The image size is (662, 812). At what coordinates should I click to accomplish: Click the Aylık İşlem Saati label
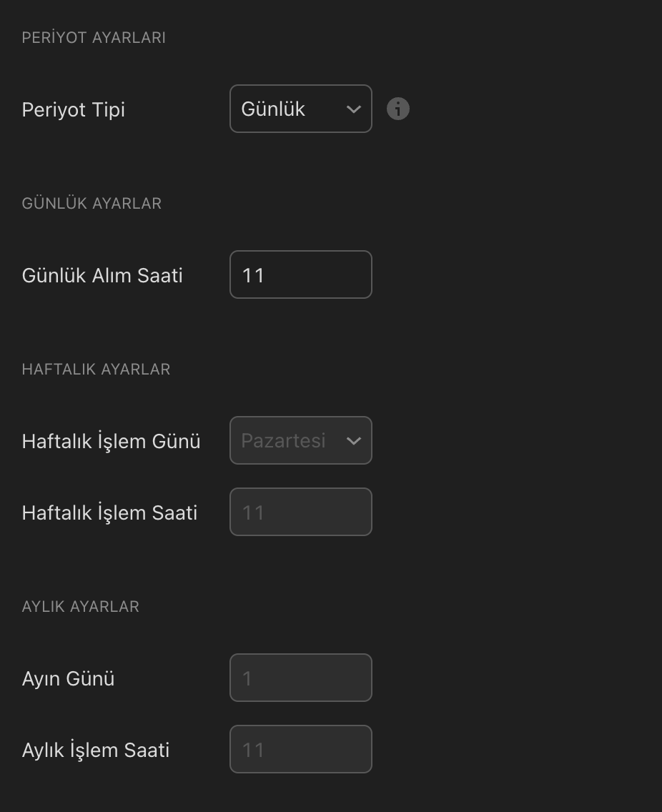96,750
